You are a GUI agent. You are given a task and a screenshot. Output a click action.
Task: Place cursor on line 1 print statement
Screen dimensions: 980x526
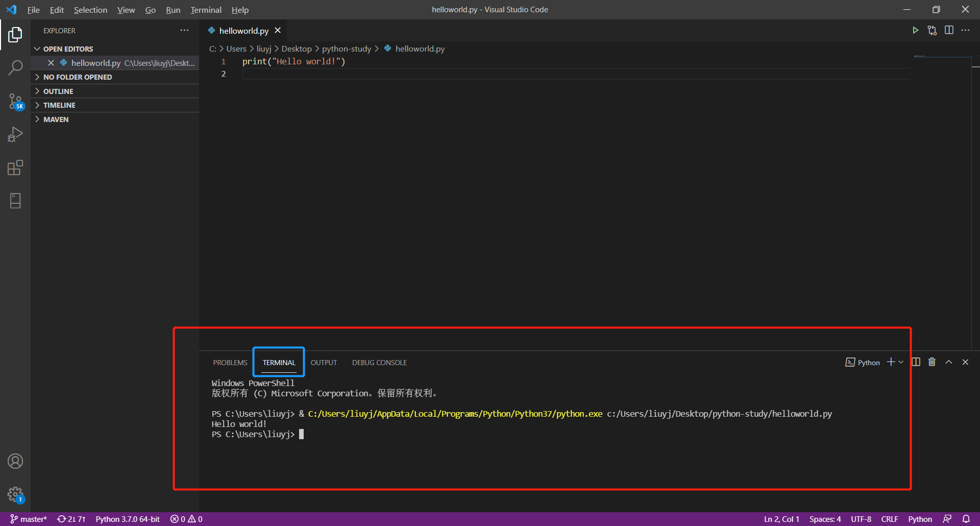click(x=293, y=61)
